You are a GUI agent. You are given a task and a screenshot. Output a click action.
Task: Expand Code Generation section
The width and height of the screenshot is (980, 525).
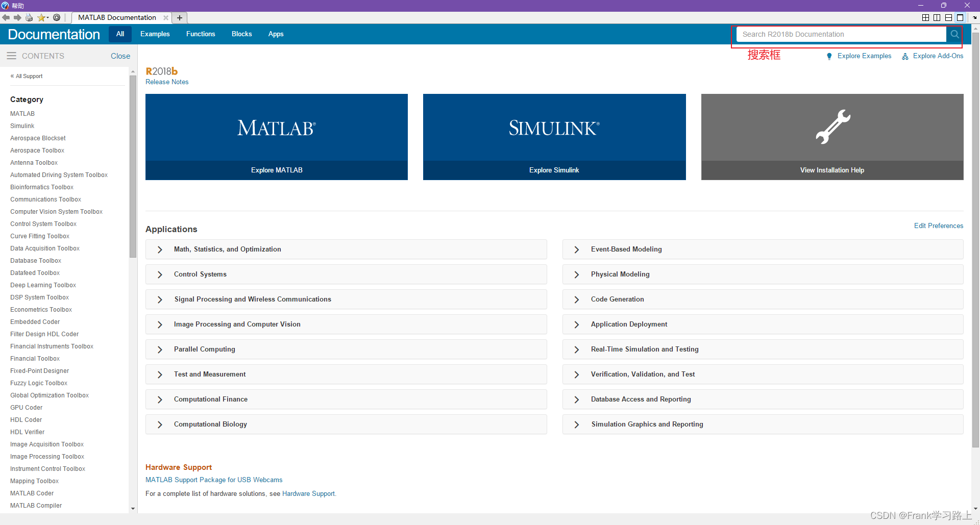coord(763,299)
